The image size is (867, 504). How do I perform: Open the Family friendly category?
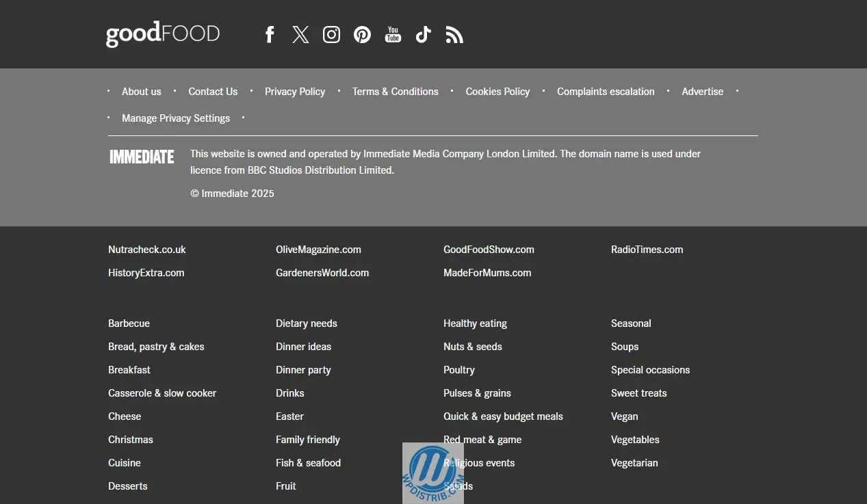[308, 440]
